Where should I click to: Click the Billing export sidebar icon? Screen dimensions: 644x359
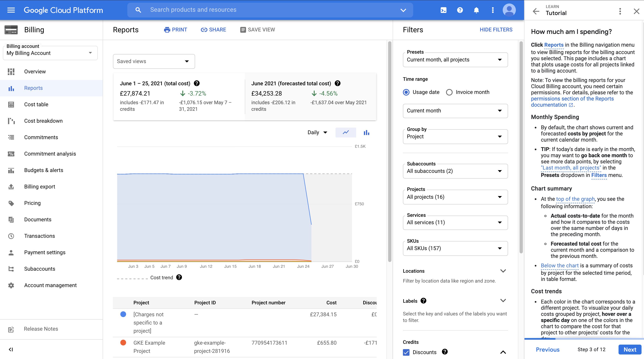11,187
